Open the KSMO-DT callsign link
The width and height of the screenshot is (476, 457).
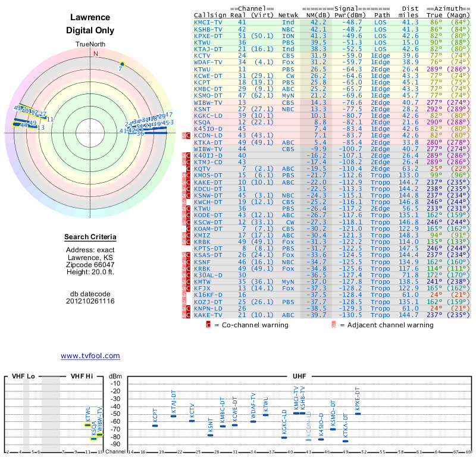coord(208,95)
